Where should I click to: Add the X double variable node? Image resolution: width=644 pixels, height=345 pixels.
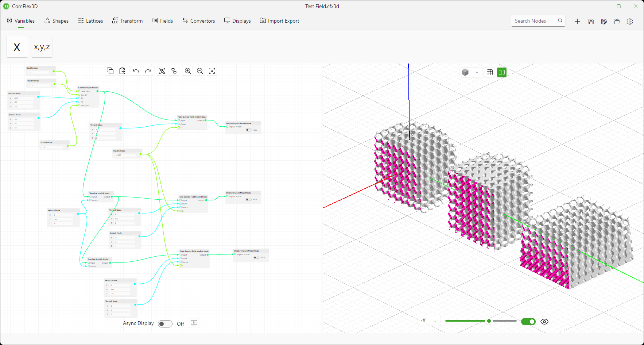(17, 47)
